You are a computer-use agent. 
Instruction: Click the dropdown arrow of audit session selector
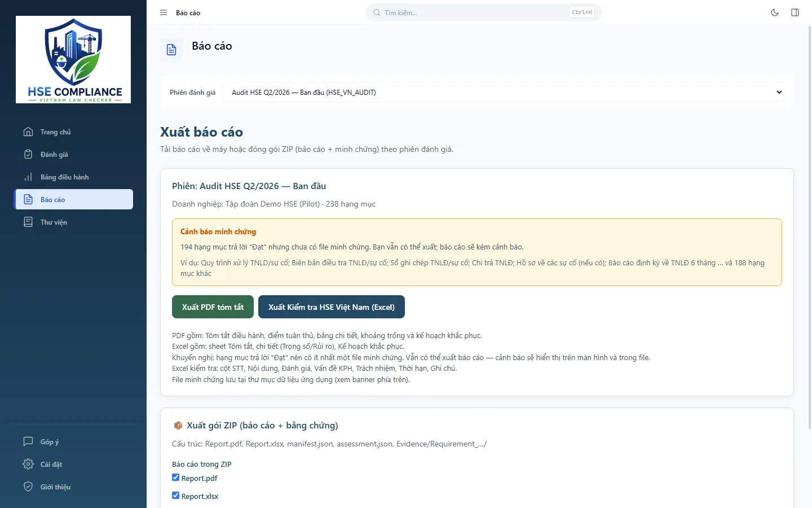(x=779, y=92)
